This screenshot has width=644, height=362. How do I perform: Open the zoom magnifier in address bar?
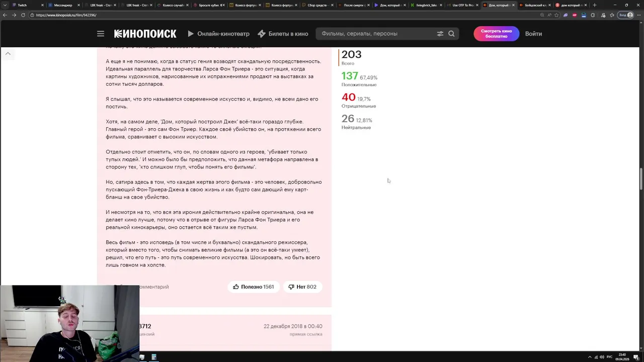click(x=542, y=15)
